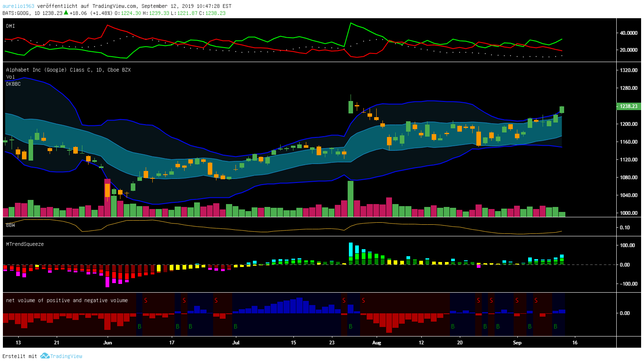This screenshot has width=644, height=363.
Task: Open the TradingView text link at bottom
Action: 66,356
